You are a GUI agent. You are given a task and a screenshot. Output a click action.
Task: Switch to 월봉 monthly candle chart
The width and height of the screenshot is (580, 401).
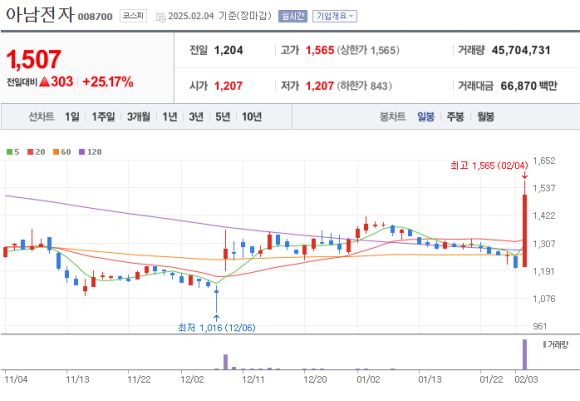(x=485, y=117)
